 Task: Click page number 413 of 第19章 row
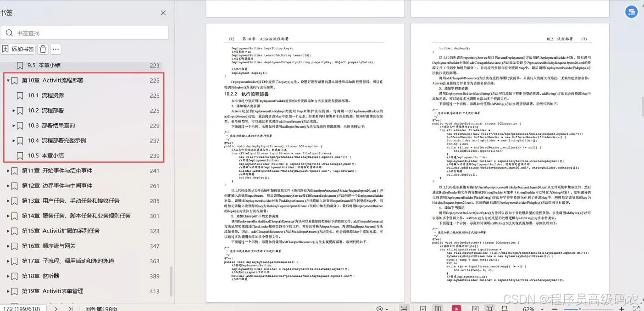155,291
